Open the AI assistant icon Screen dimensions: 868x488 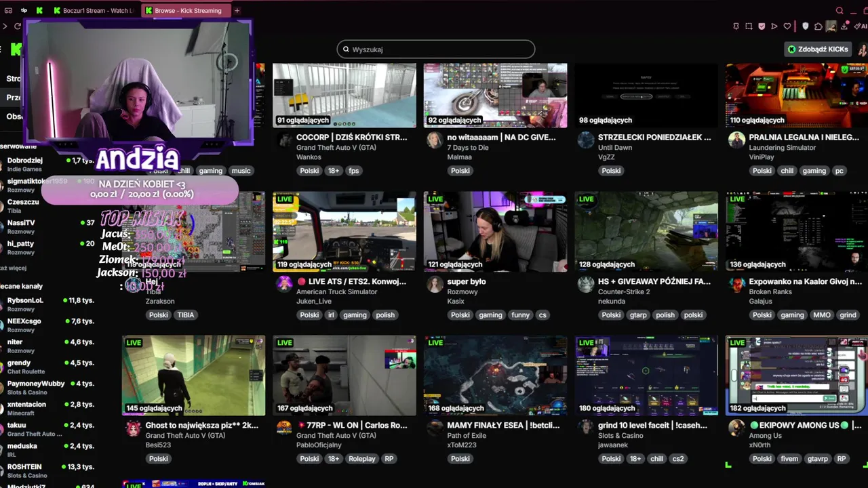click(x=860, y=26)
